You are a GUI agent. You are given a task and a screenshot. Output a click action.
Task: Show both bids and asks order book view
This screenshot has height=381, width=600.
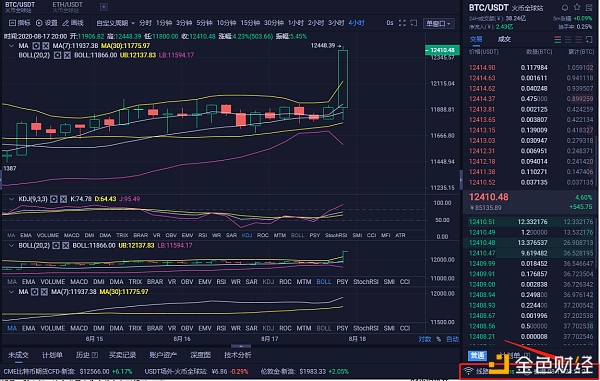(558, 39)
